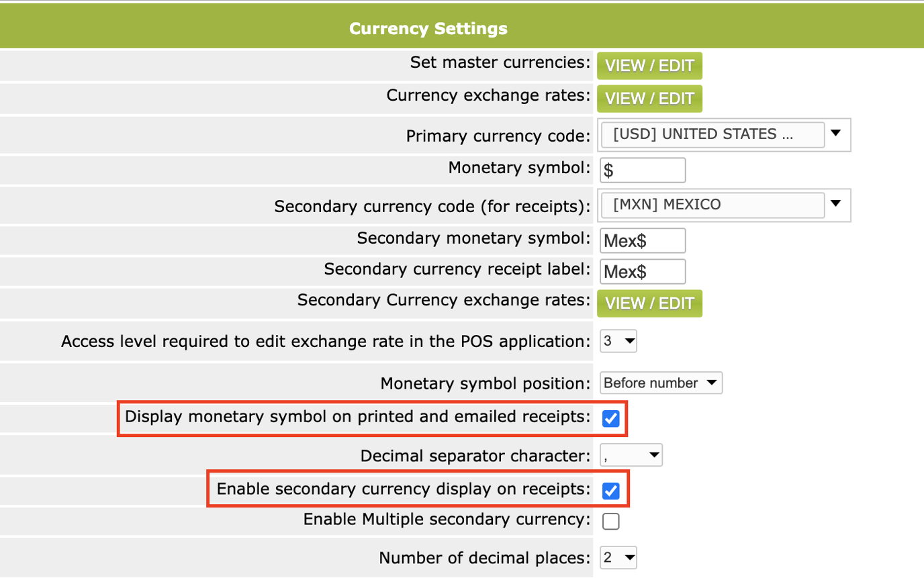Enable Multiple secondary currency
The width and height of the screenshot is (924, 578).
pyautogui.click(x=610, y=521)
